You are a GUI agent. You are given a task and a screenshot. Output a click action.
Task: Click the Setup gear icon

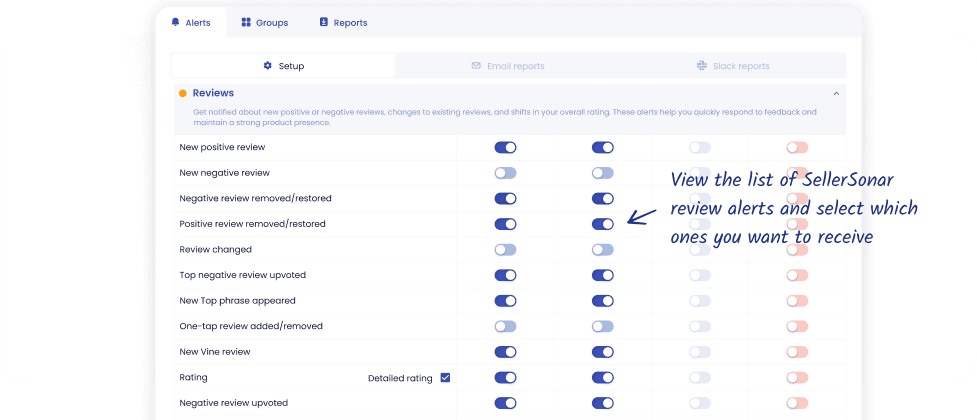tap(267, 66)
